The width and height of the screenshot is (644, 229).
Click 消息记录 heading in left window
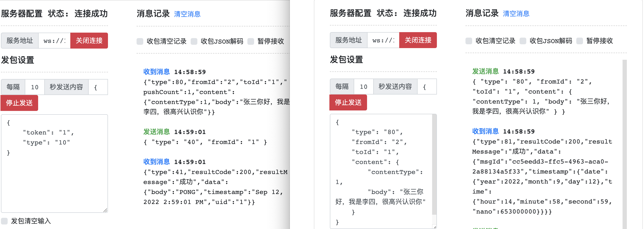click(153, 14)
